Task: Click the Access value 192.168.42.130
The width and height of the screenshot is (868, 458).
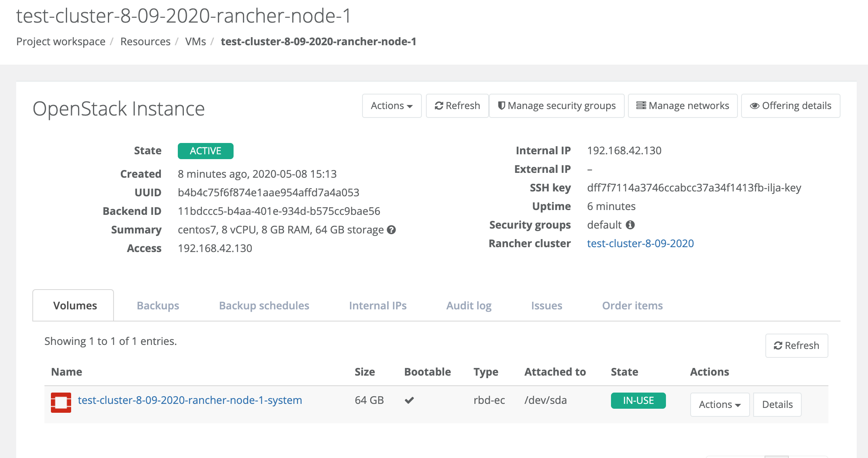Action: click(215, 248)
